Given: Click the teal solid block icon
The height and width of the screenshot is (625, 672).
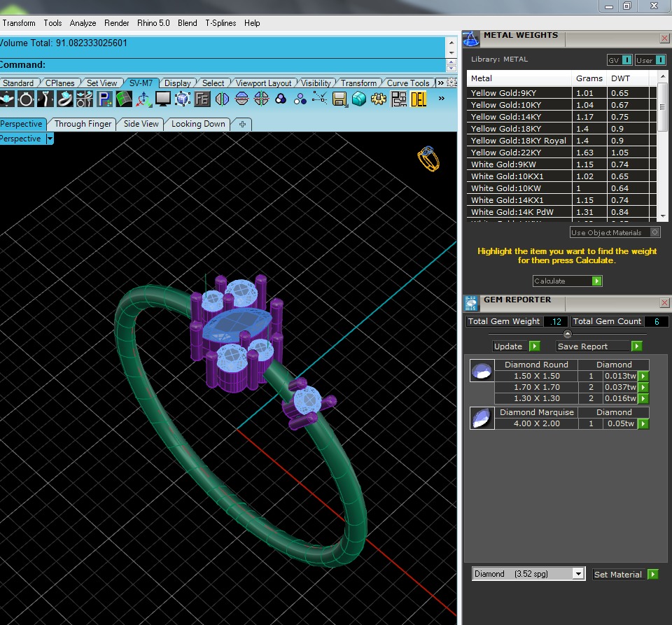Looking at the screenshot, I should (x=359, y=99).
